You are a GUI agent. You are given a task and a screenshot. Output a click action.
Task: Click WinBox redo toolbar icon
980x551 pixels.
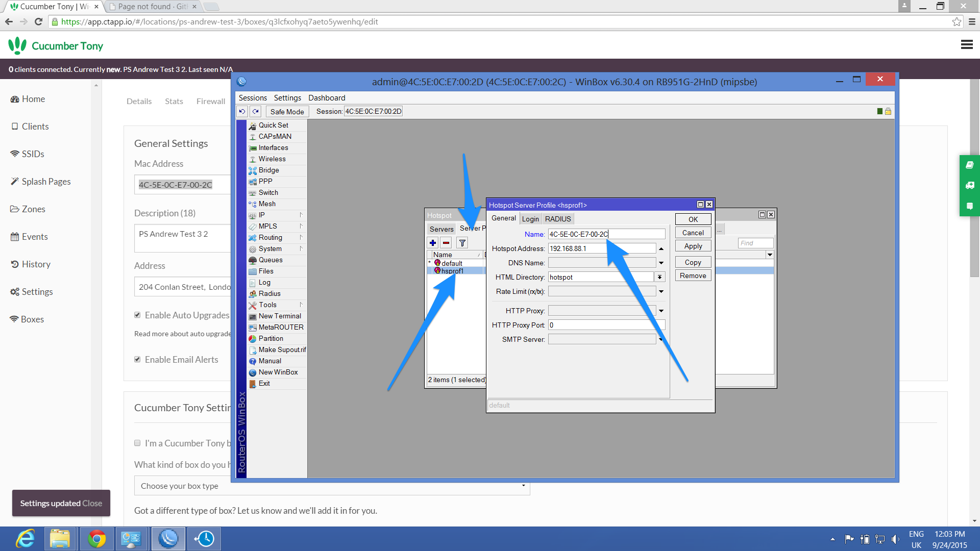click(x=256, y=111)
